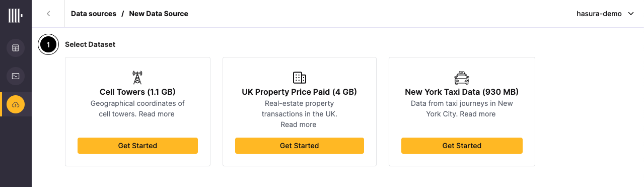644x187 pixels.
Task: Click the UK property building icon
Action: 300,78
